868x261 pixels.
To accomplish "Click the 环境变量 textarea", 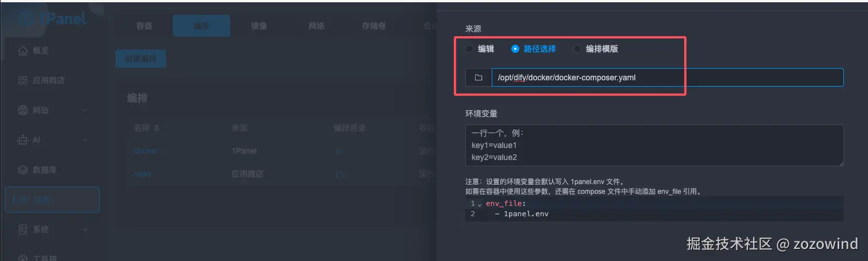I will (x=654, y=146).
